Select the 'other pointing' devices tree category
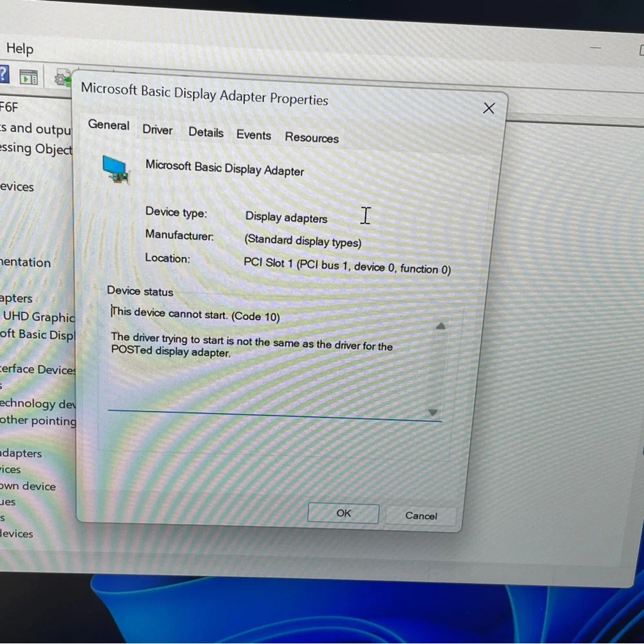Image resolution: width=644 pixels, height=644 pixels. pos(38,421)
